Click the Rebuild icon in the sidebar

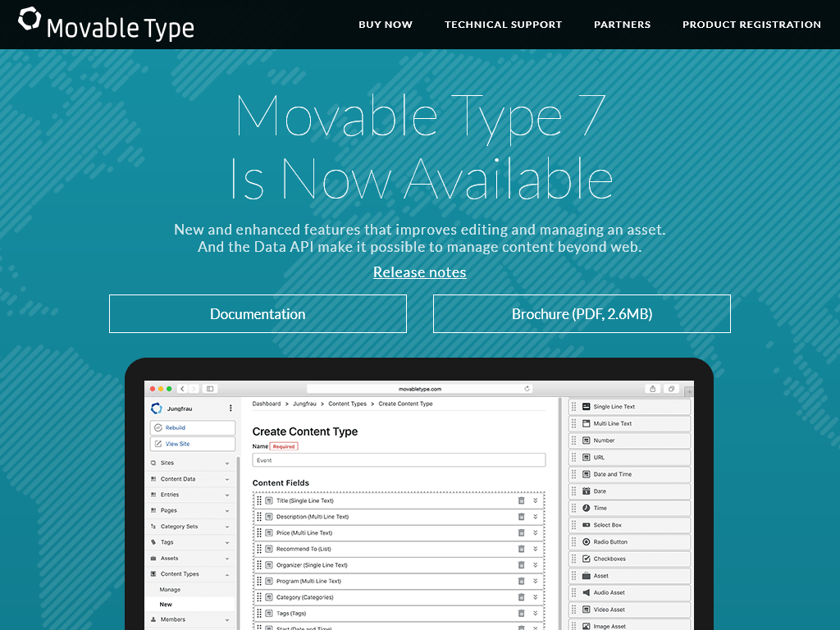point(157,427)
